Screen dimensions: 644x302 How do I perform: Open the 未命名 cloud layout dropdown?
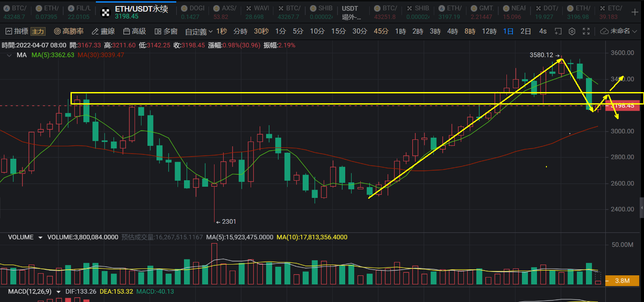(x=618, y=31)
